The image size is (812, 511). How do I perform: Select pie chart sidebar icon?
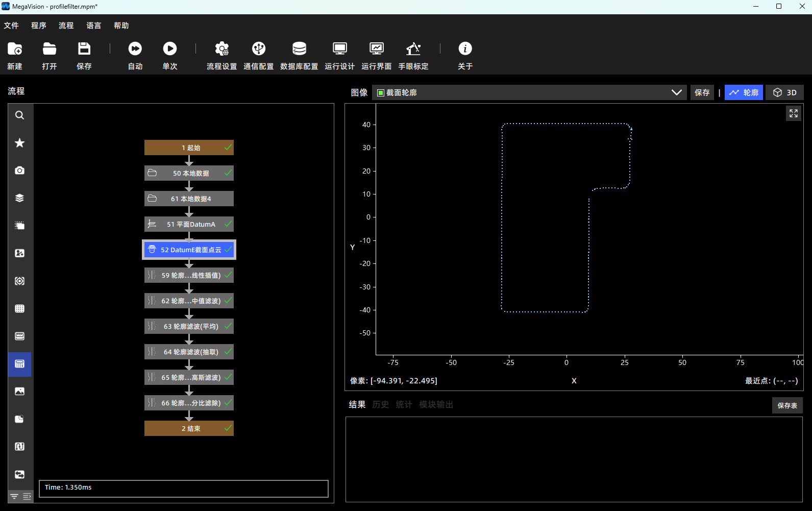click(x=20, y=419)
